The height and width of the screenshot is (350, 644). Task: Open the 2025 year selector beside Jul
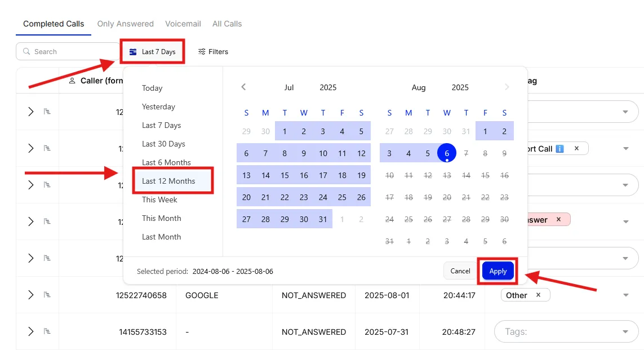[x=328, y=87]
